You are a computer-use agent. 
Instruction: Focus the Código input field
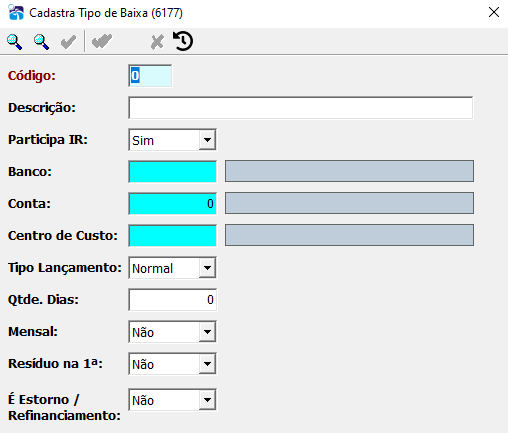coord(150,76)
